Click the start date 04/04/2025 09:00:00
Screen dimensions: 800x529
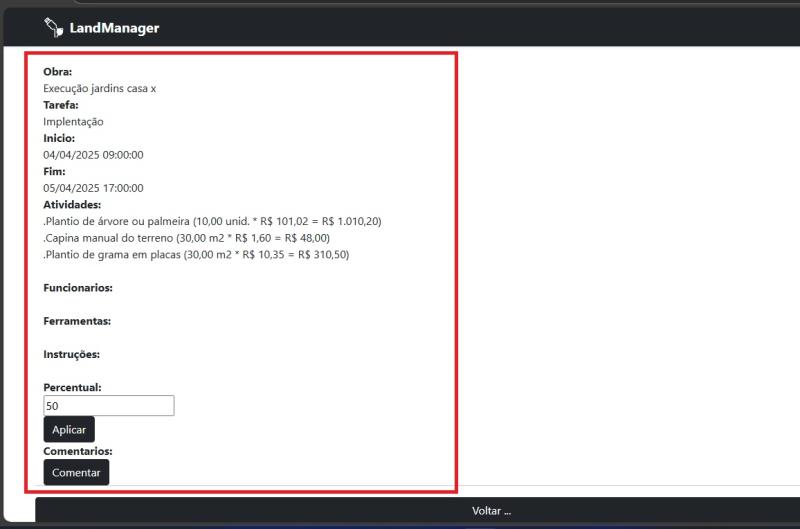[x=93, y=155]
